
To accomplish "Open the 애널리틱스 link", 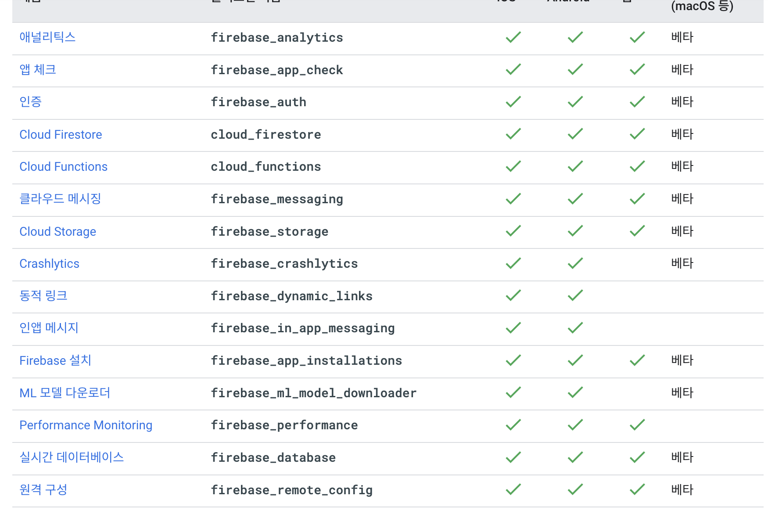I will click(47, 37).
